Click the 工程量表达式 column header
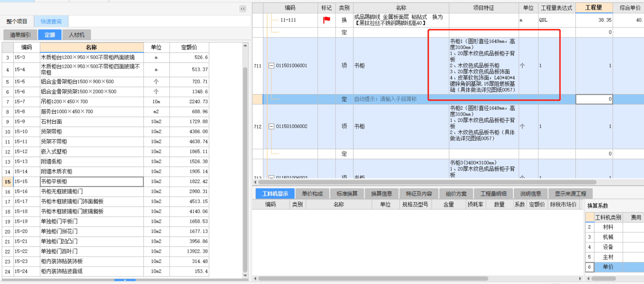This screenshot has height=284, width=644. point(557,8)
